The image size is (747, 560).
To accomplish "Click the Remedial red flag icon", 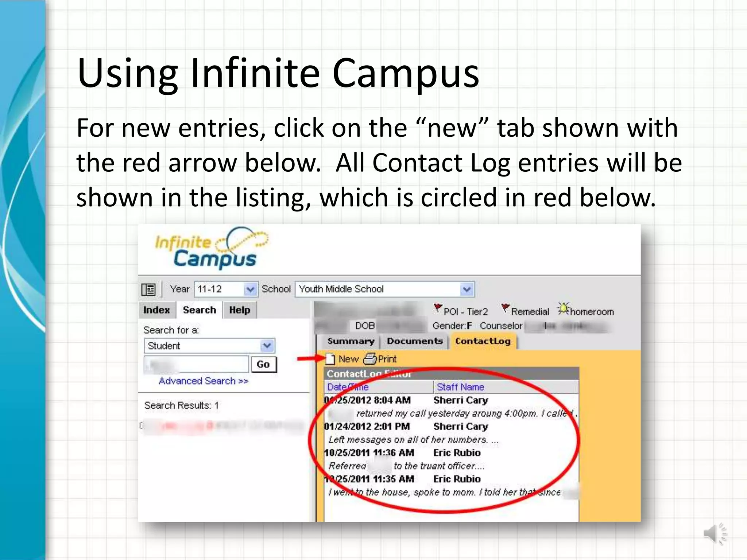I will tap(506, 308).
